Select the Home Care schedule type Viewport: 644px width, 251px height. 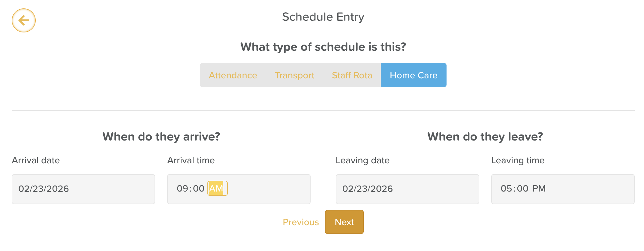[x=413, y=75]
